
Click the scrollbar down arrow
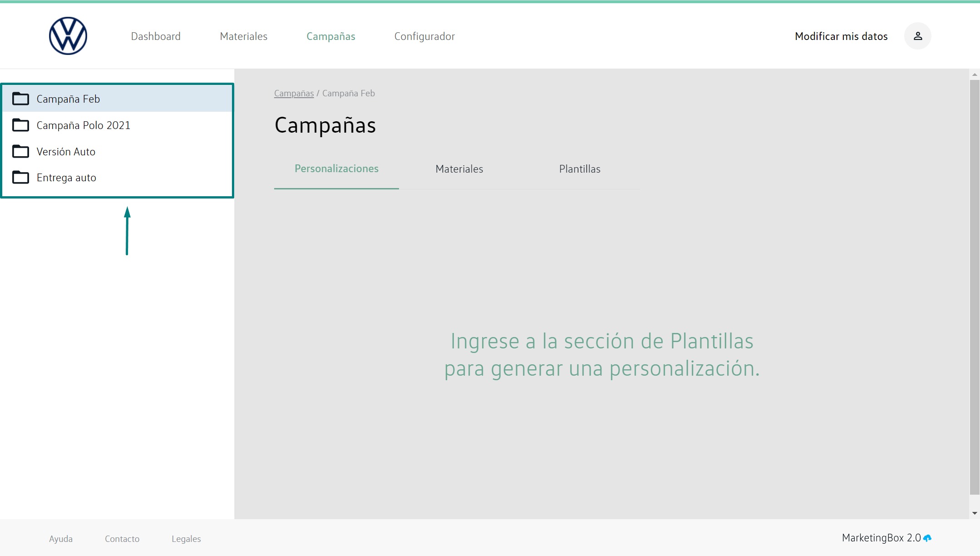(x=975, y=513)
